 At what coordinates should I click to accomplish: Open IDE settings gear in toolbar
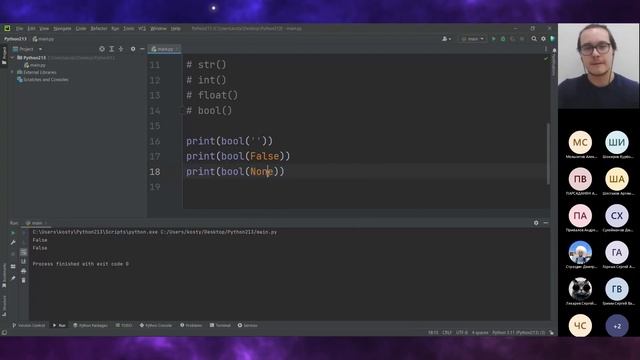point(543,39)
